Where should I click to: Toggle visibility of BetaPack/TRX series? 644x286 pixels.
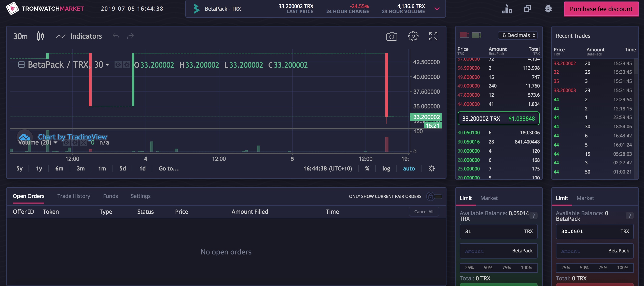(x=118, y=65)
